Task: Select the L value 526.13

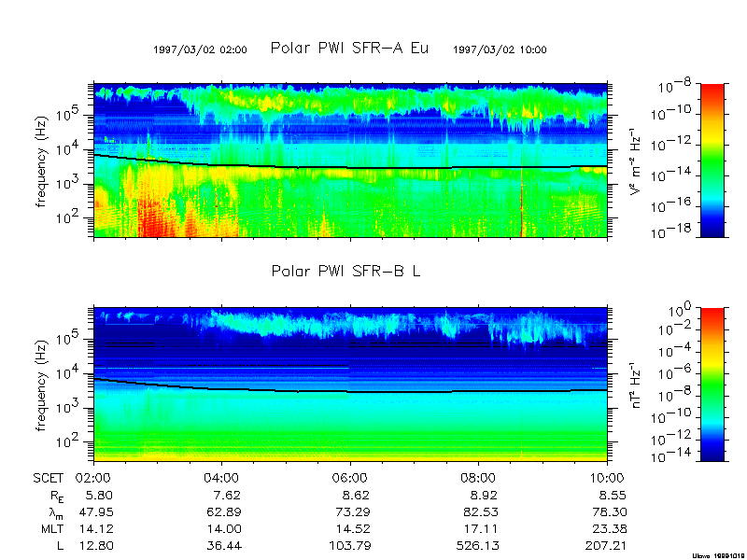Action: [x=479, y=545]
